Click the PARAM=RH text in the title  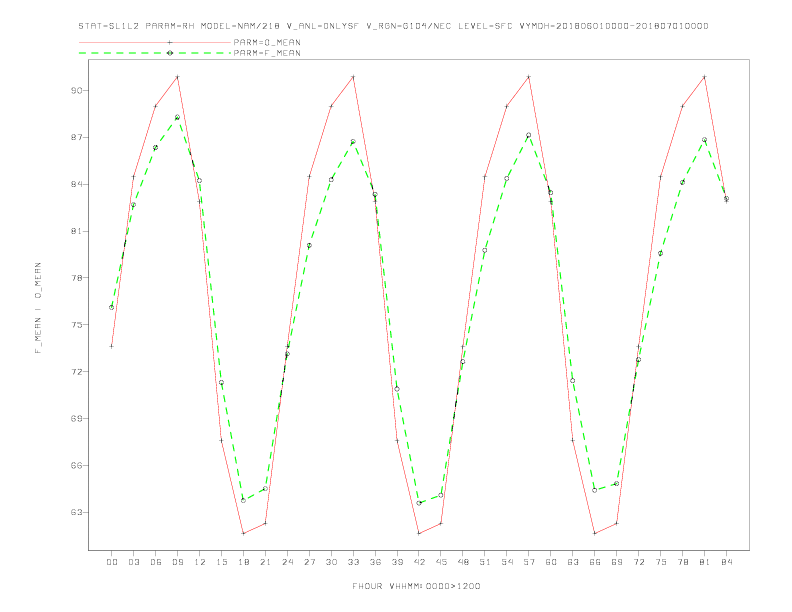click(170, 26)
